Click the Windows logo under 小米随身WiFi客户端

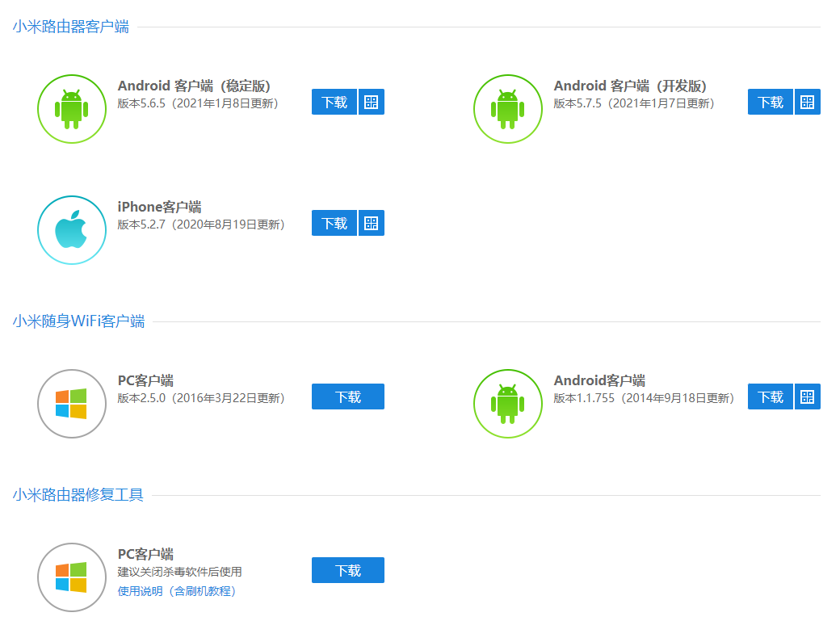[72, 403]
